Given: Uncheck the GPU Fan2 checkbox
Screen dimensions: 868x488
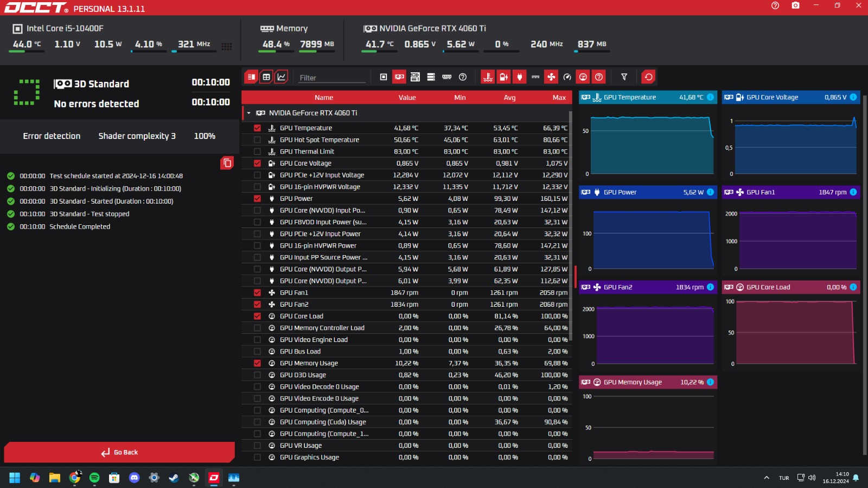Looking at the screenshot, I should click(x=257, y=305).
